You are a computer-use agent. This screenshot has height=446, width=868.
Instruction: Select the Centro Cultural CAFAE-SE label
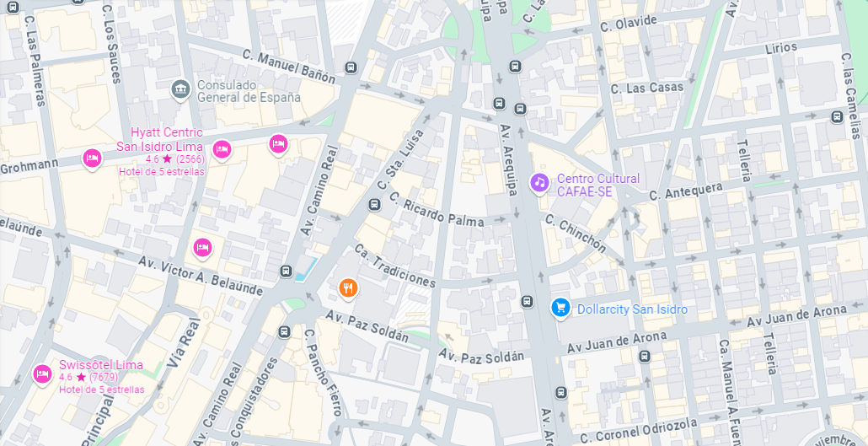(597, 185)
